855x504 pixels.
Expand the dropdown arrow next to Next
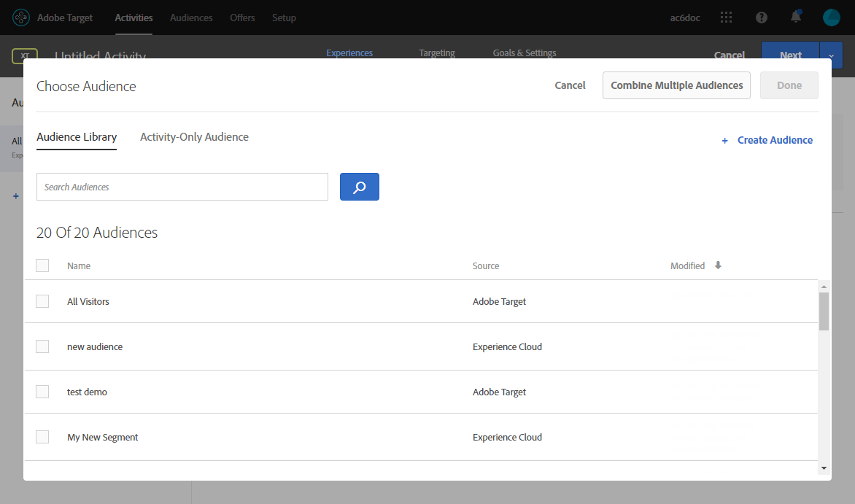tap(832, 55)
